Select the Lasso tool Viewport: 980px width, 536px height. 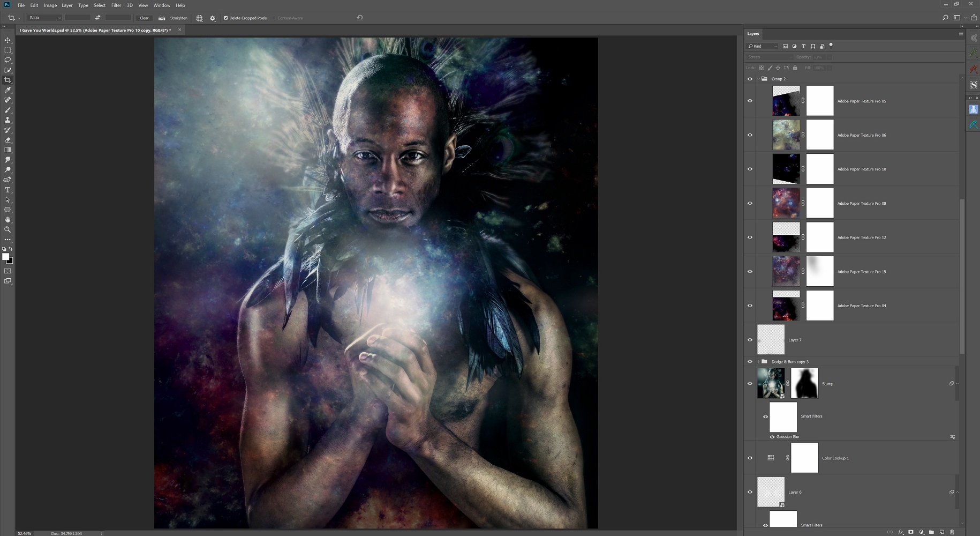point(7,60)
